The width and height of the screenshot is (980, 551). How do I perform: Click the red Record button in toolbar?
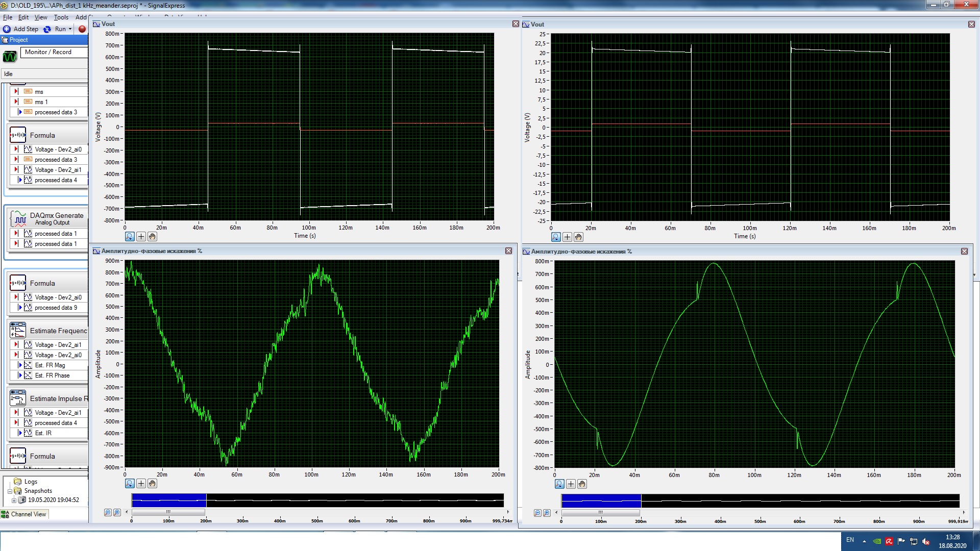82,29
